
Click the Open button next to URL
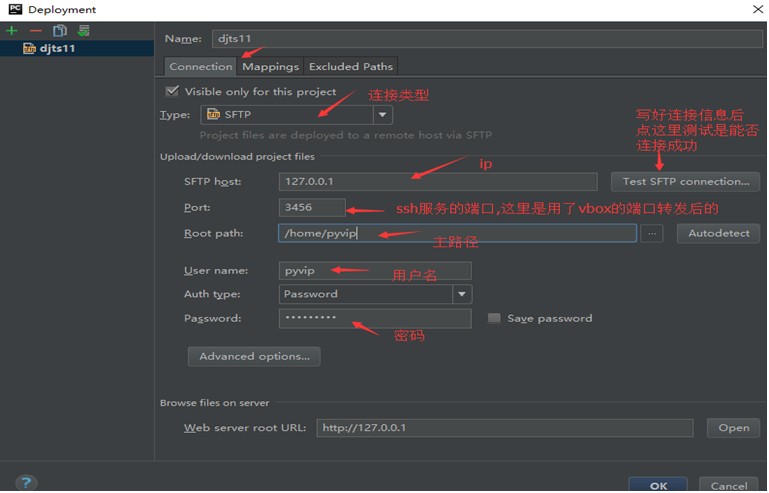(x=734, y=428)
